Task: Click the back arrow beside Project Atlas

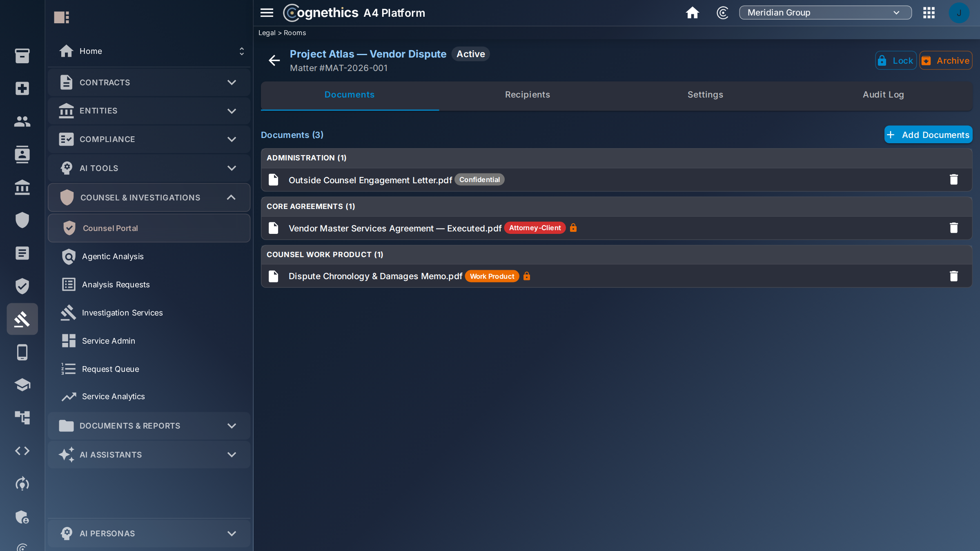Action: [x=274, y=60]
